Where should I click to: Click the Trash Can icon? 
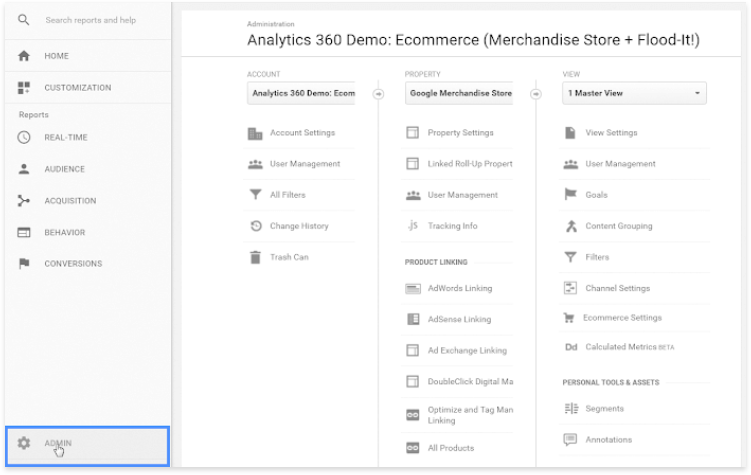coord(255,257)
